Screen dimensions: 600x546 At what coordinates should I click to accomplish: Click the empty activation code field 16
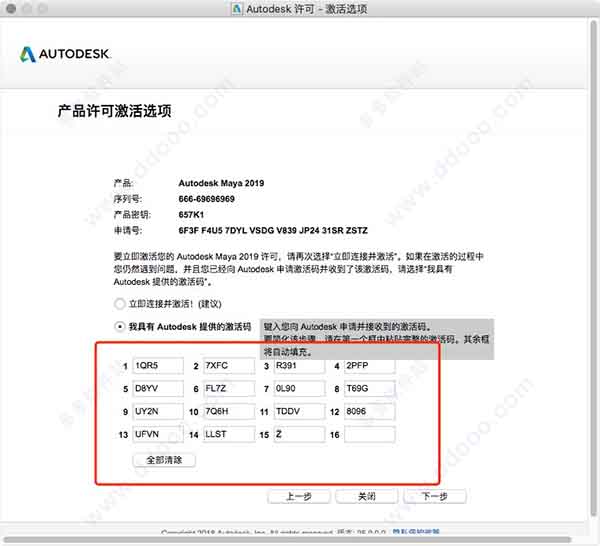(x=370, y=435)
